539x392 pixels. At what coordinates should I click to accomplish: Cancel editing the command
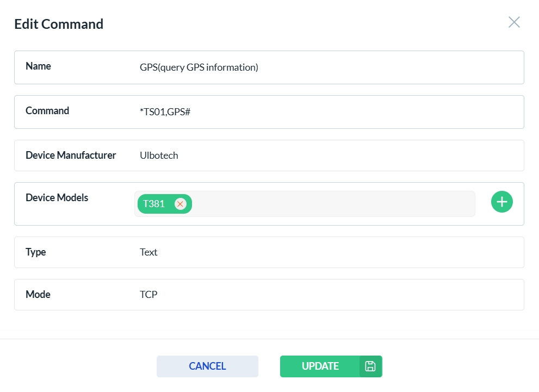(207, 366)
